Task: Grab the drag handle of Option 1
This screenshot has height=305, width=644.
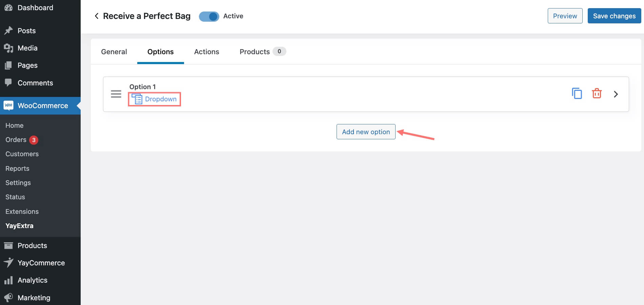Action: [116, 94]
